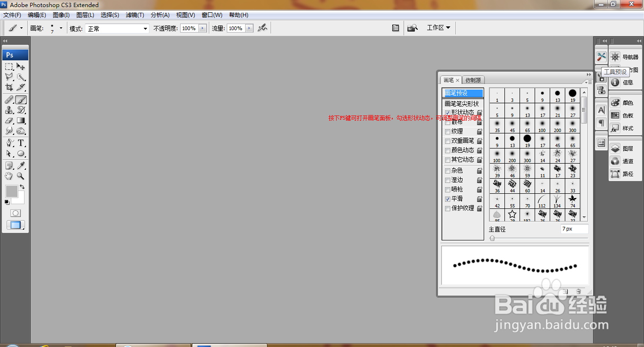Enable the 杂色 checkbox
This screenshot has width=644, height=347.
[x=447, y=171]
